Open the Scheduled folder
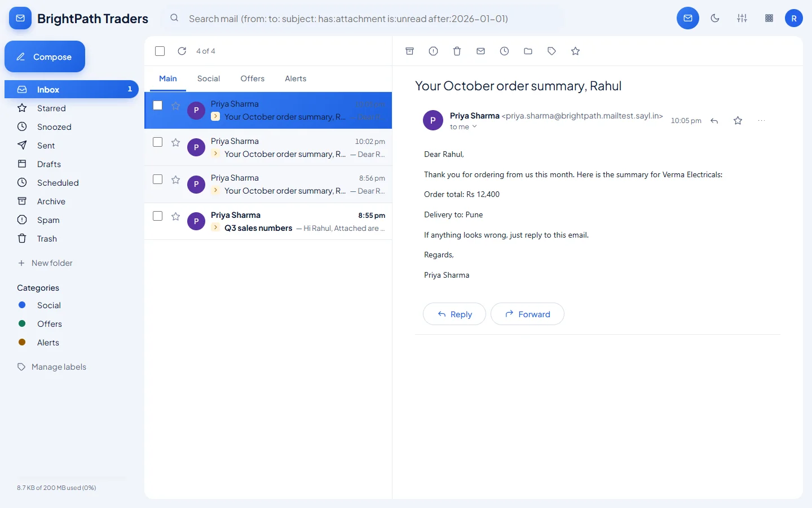This screenshot has height=508, width=812. pos(72,182)
